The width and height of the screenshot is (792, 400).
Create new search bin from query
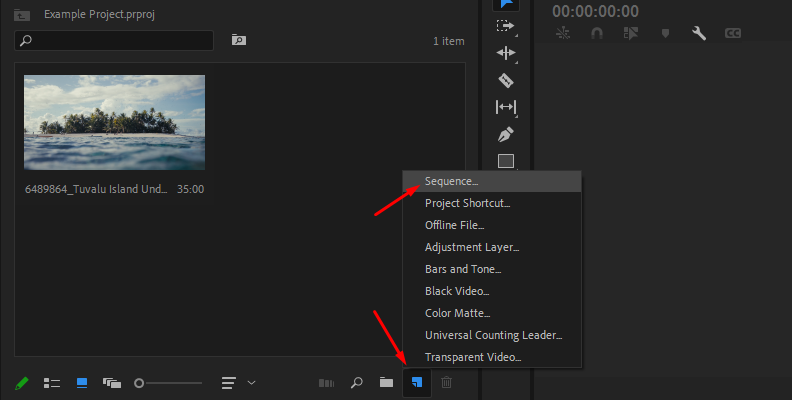click(x=239, y=40)
